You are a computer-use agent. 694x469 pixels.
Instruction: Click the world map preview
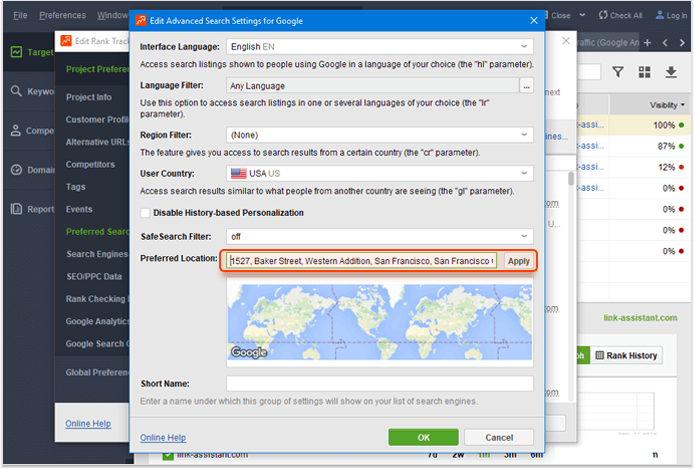click(380, 322)
